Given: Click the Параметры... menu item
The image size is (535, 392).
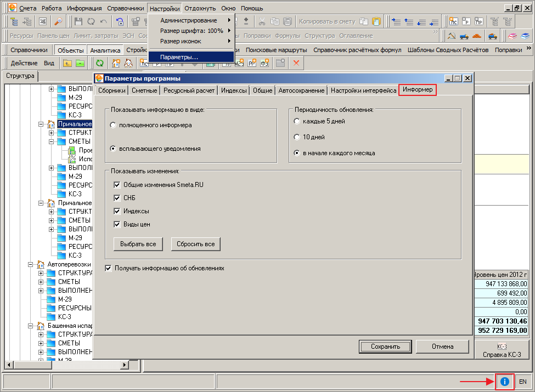Looking at the screenshot, I should tap(192, 57).
